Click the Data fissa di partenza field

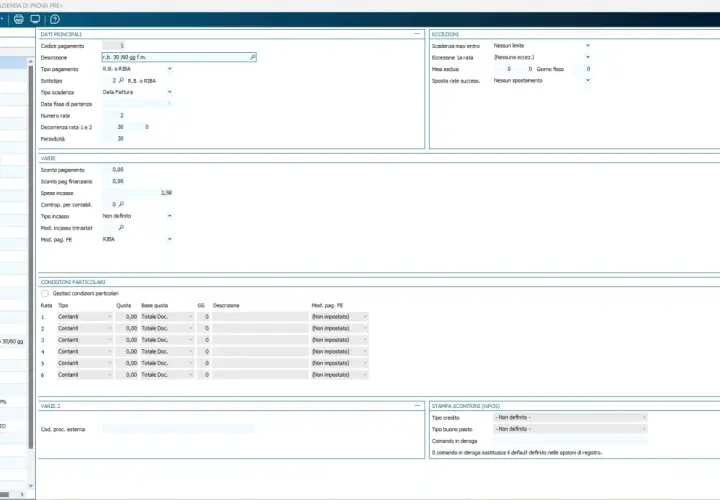point(137,104)
